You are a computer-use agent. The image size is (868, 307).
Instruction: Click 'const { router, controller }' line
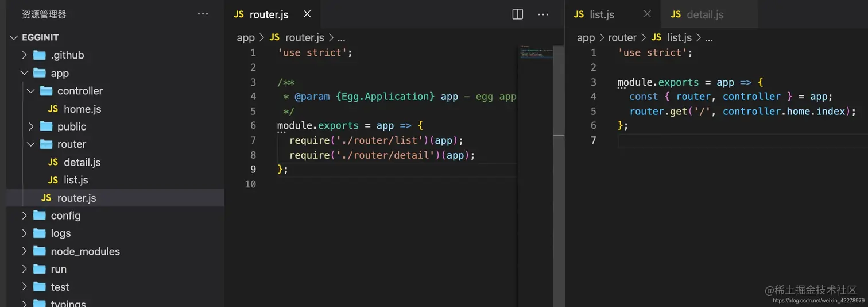pyautogui.click(x=731, y=97)
